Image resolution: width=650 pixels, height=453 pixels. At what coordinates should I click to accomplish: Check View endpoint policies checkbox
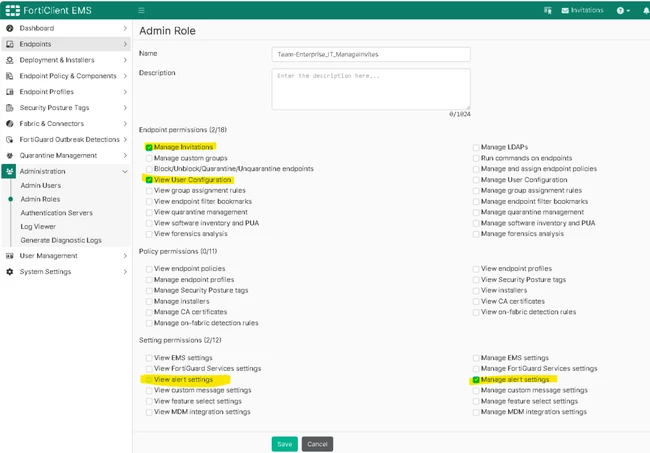[x=149, y=269]
